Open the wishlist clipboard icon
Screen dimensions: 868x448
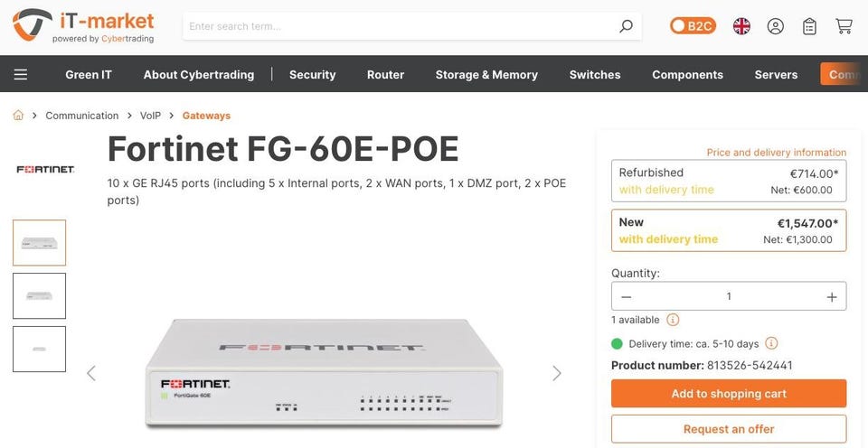click(x=809, y=26)
